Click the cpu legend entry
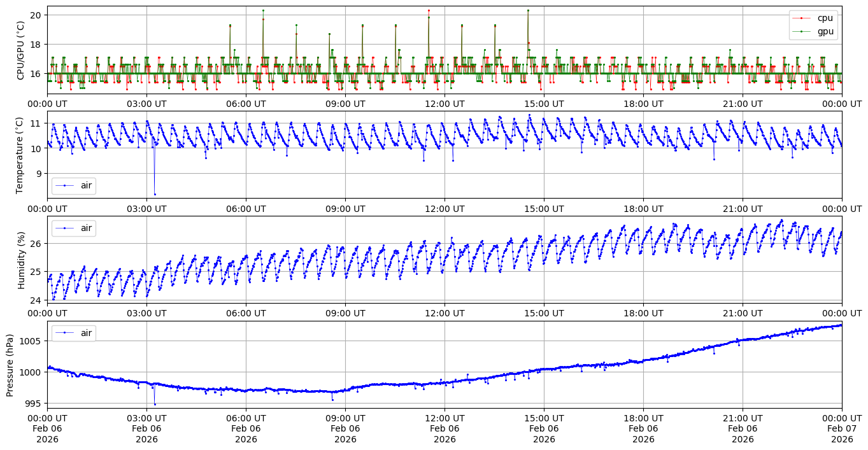 coord(825,18)
